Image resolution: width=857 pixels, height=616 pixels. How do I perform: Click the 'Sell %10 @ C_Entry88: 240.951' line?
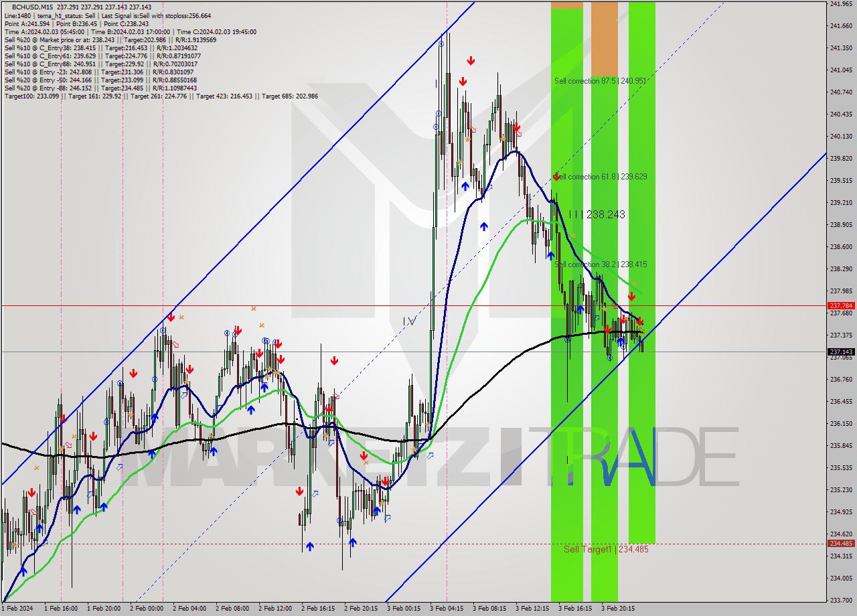(100, 64)
